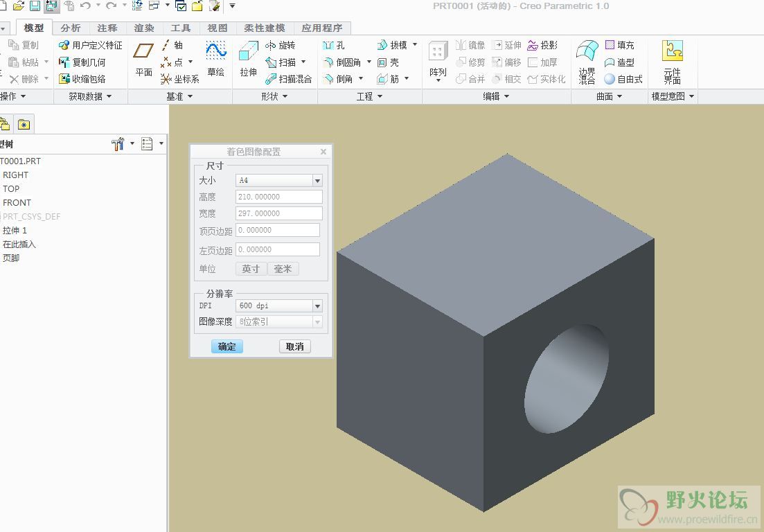This screenshot has width=764, height=532.
Task: Select the 扫描混合 swept blend tool
Action: (x=288, y=79)
